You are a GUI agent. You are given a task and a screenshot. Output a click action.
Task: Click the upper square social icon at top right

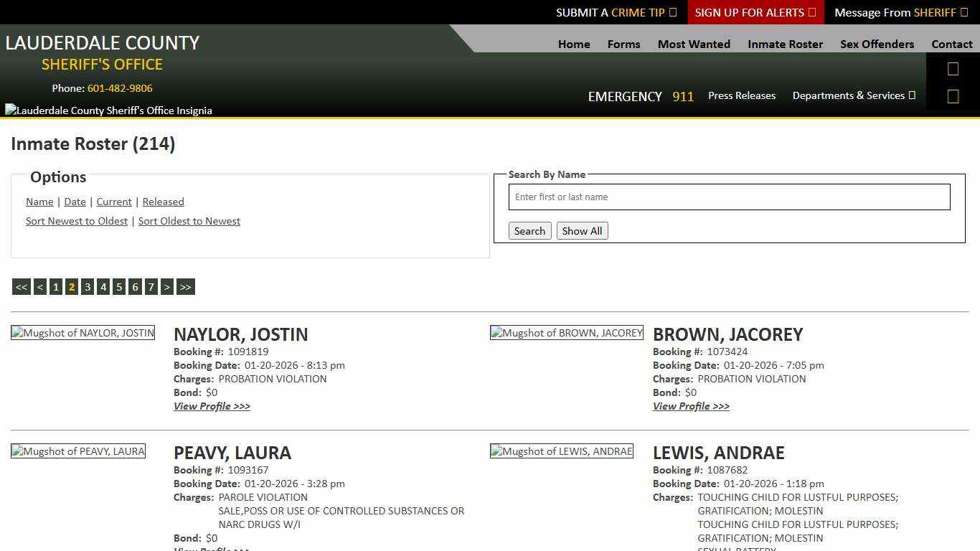pos(953,68)
